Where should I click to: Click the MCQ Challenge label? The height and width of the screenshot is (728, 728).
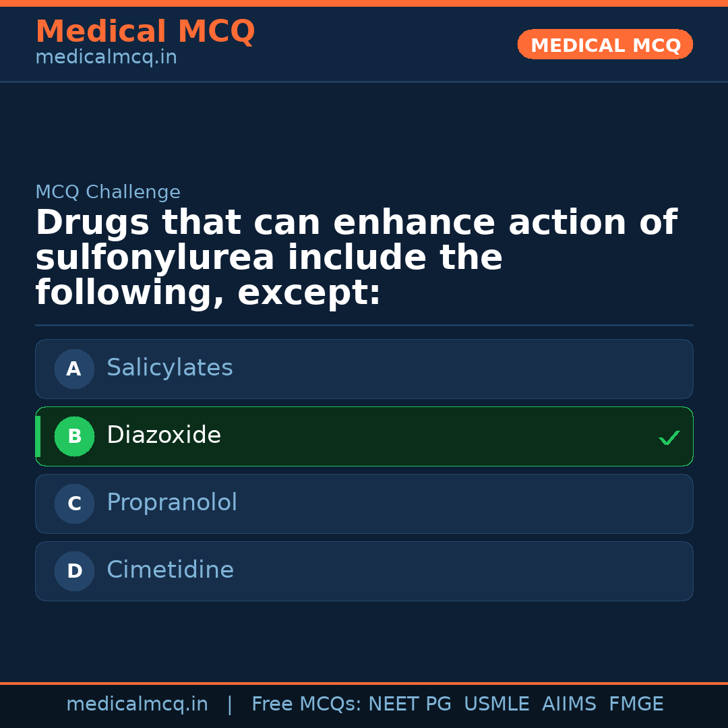click(x=108, y=192)
